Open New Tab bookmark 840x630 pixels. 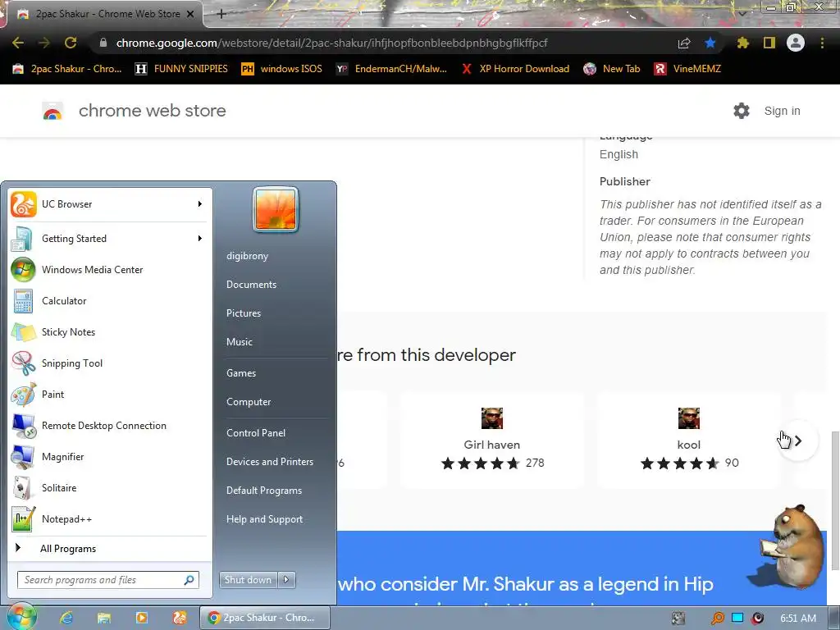click(x=612, y=69)
